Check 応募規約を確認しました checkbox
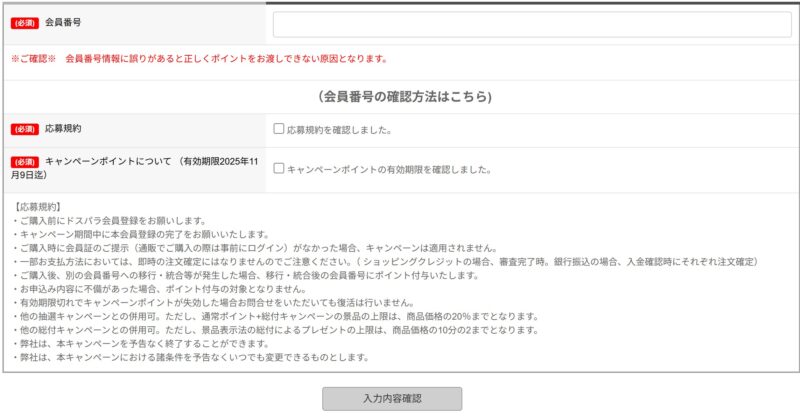The width and height of the screenshot is (800, 416). [x=279, y=129]
